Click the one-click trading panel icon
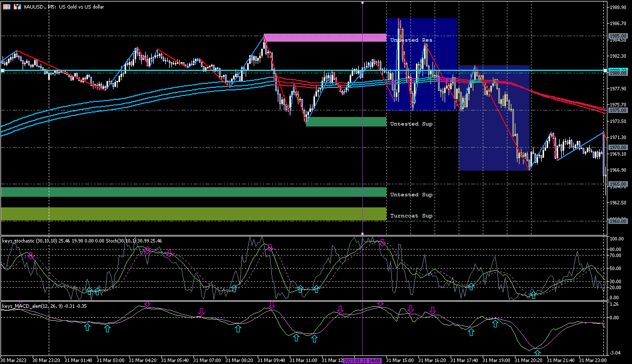Screen dimensions: 632x364 point(17,7)
